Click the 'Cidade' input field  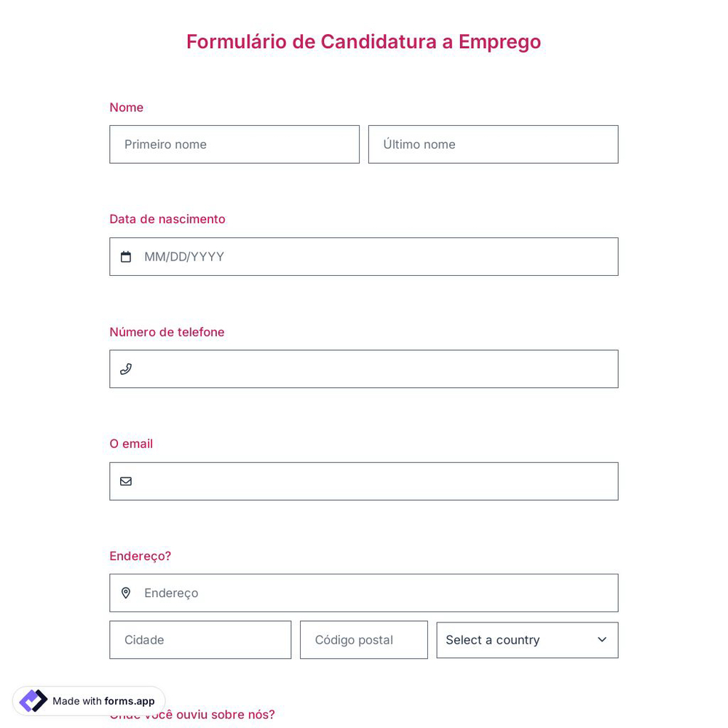(x=200, y=640)
